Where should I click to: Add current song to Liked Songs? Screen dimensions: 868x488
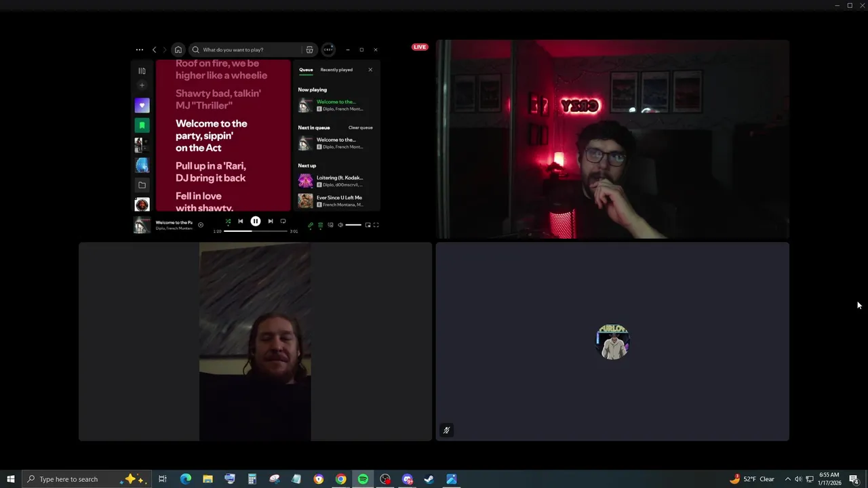201,225
